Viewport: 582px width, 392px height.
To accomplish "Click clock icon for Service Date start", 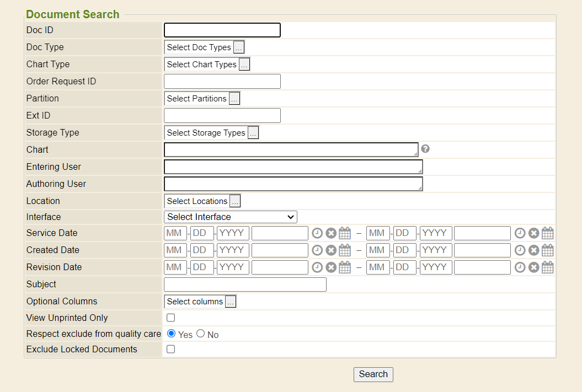I will click(x=317, y=233).
